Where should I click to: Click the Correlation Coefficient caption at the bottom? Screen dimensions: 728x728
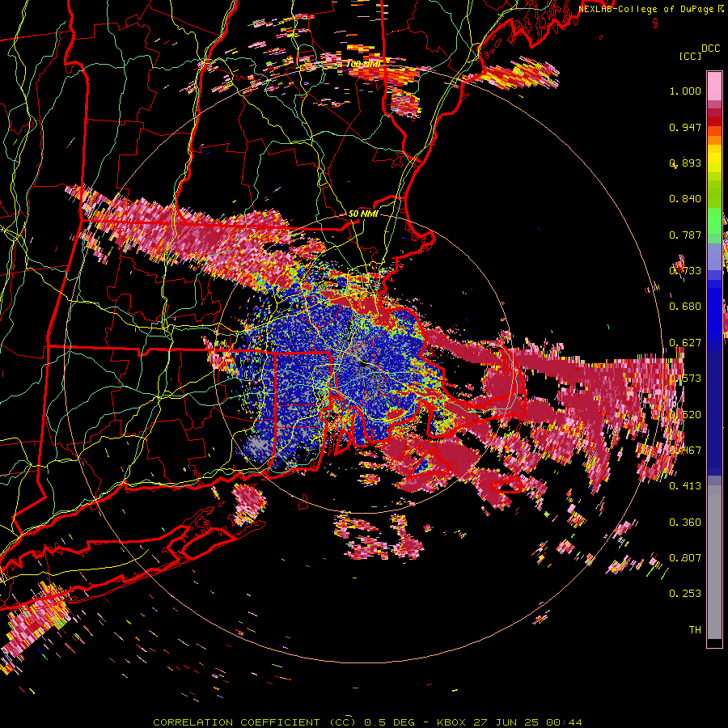coord(367,722)
